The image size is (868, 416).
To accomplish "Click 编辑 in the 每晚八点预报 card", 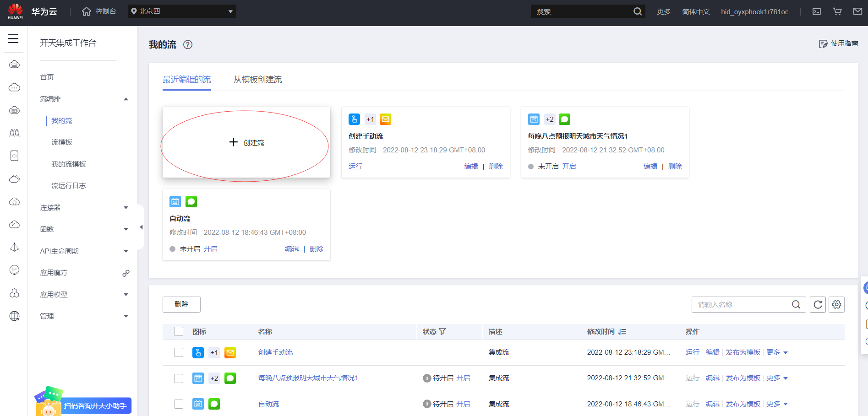I will point(650,167).
